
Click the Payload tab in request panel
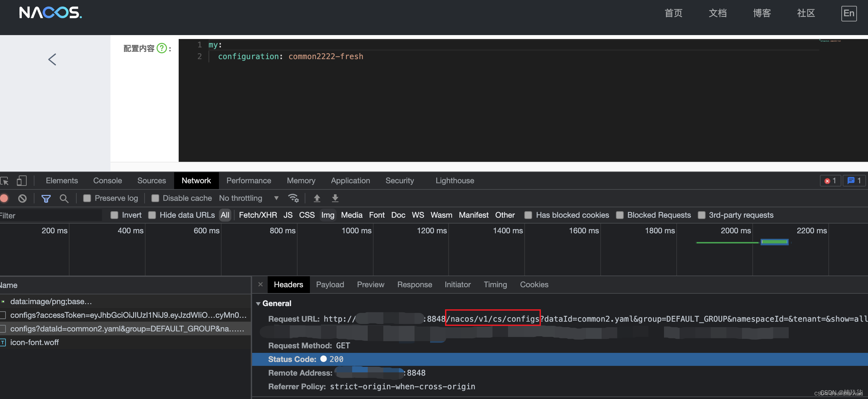coord(330,284)
